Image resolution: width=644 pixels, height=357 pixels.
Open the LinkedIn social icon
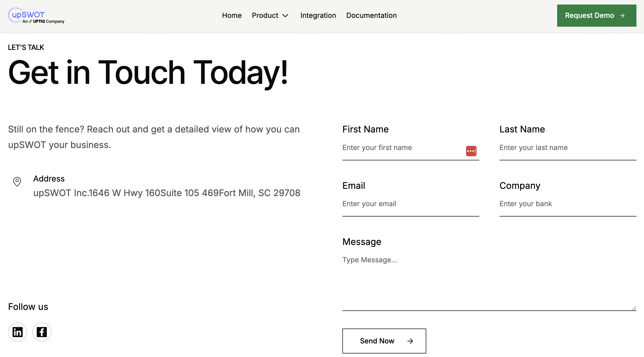click(x=18, y=332)
